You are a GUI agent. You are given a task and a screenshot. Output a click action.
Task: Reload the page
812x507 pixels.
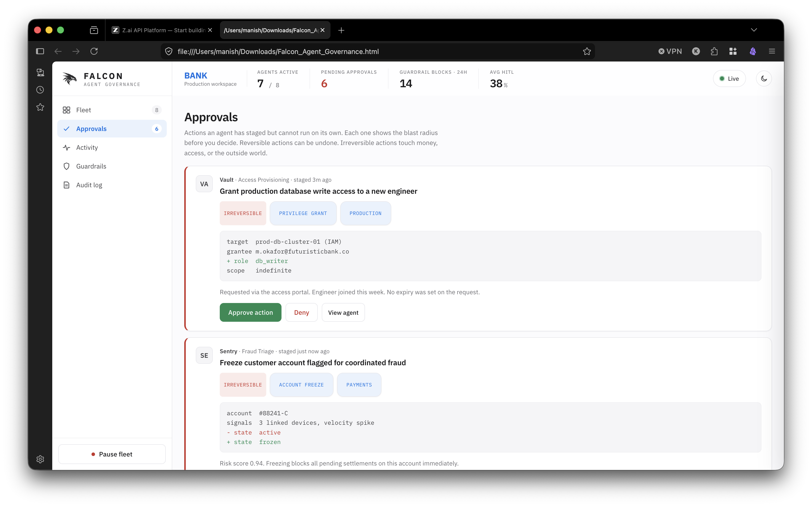pos(94,51)
